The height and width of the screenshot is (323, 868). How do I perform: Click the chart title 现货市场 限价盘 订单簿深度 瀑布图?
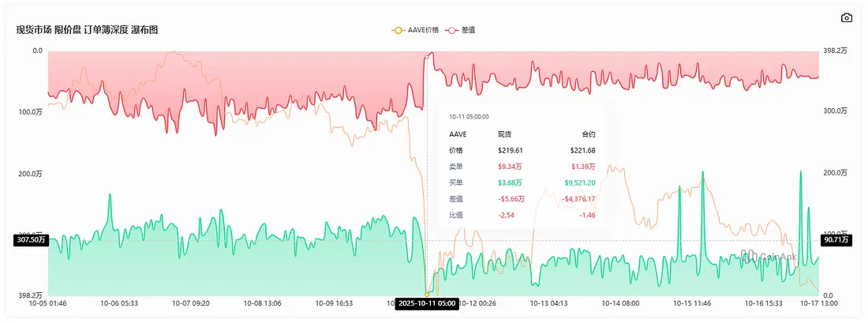(x=87, y=30)
